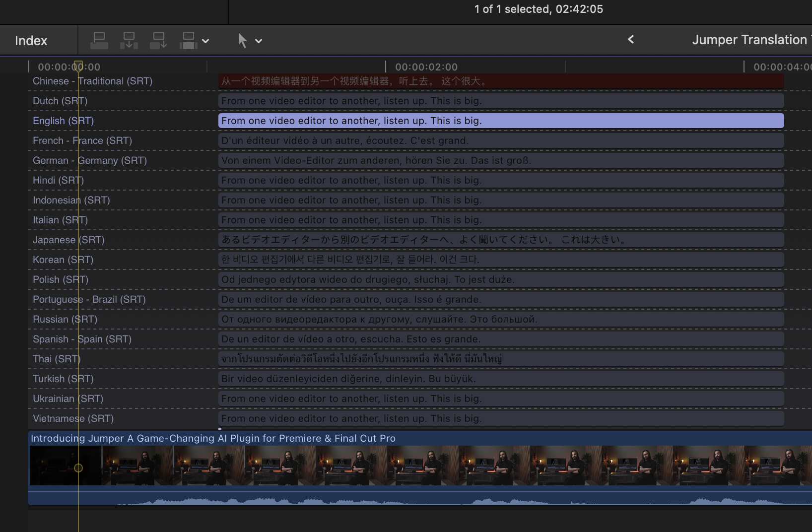The width and height of the screenshot is (812, 532).
Task: Open the timeline Index panel
Action: click(x=31, y=41)
